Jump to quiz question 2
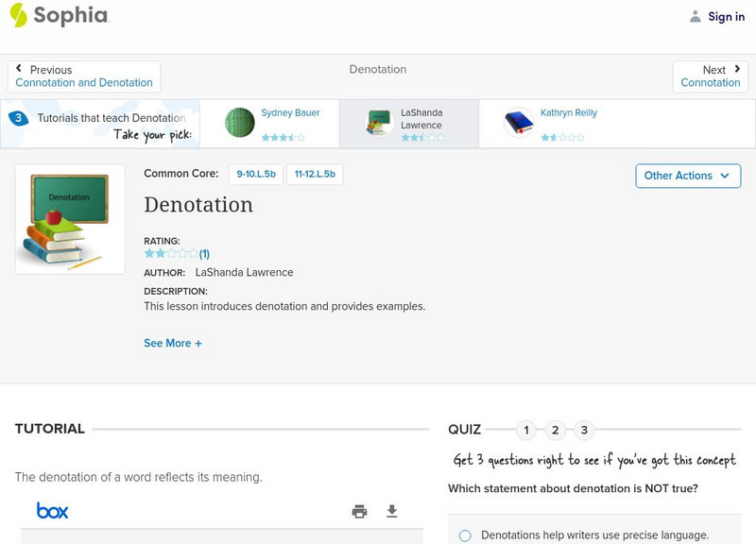 (555, 430)
